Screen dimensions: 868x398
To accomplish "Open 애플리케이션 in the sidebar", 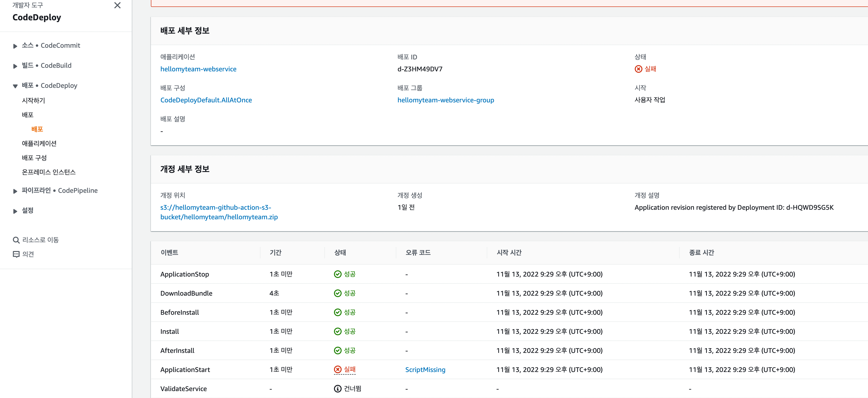I will point(39,143).
